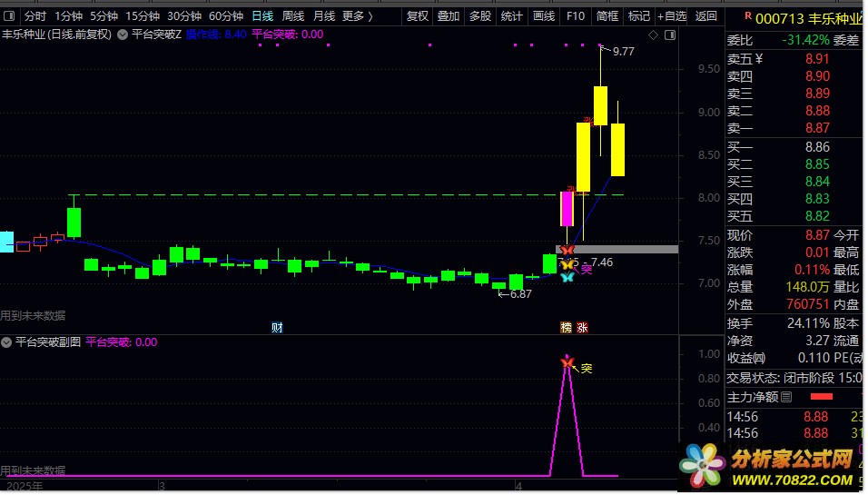Click the 买五 price 8.82
868x495 pixels.
[x=818, y=216]
